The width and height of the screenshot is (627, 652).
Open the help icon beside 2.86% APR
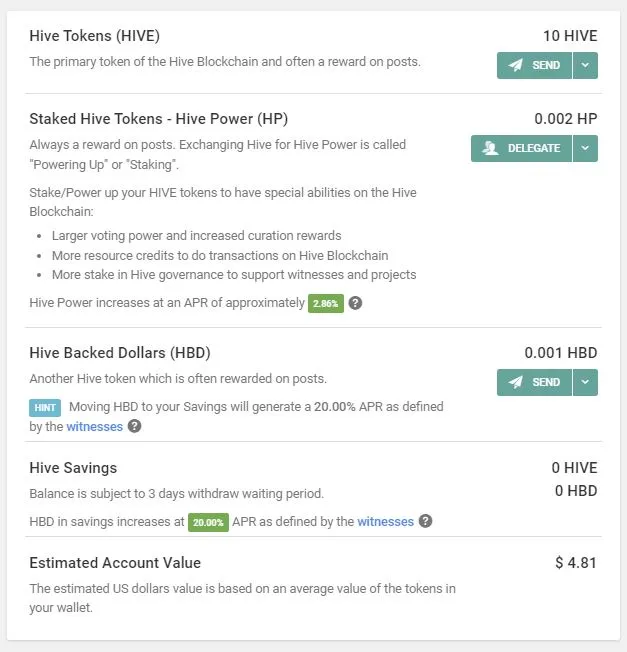click(355, 303)
